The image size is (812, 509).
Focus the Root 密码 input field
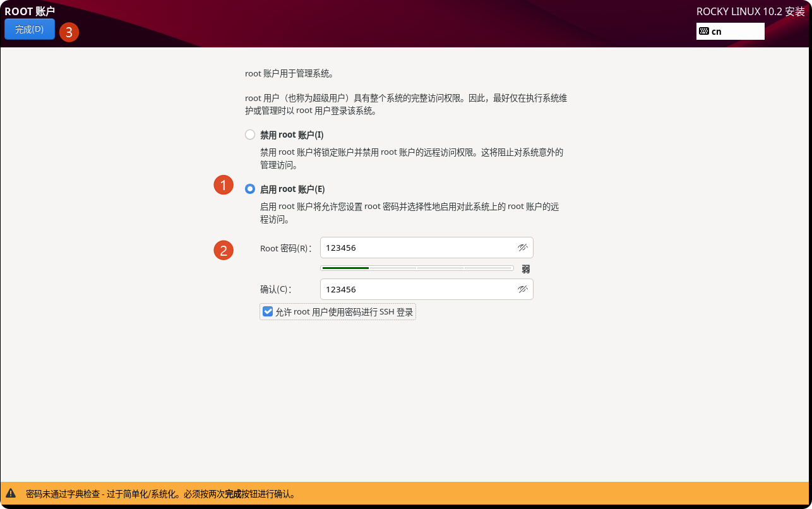pyautogui.click(x=426, y=248)
